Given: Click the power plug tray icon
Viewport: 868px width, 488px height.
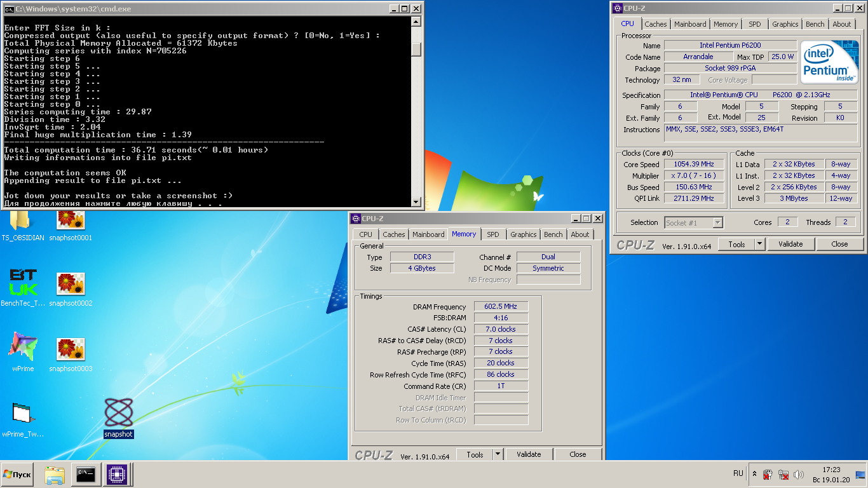Looking at the screenshot, I should pyautogui.click(x=768, y=474).
